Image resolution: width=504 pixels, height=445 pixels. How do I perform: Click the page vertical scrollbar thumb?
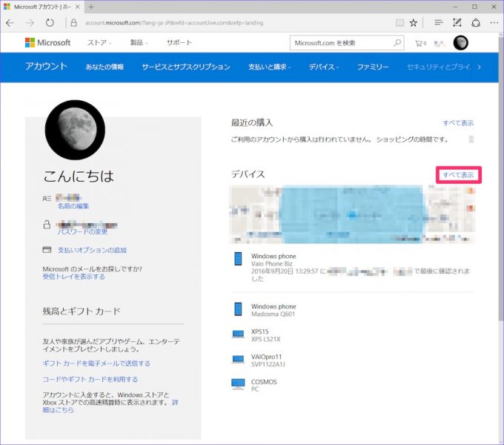[501, 180]
